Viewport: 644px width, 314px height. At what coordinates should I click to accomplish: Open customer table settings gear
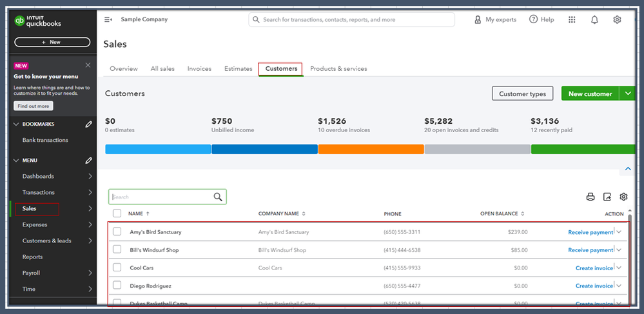(x=623, y=197)
